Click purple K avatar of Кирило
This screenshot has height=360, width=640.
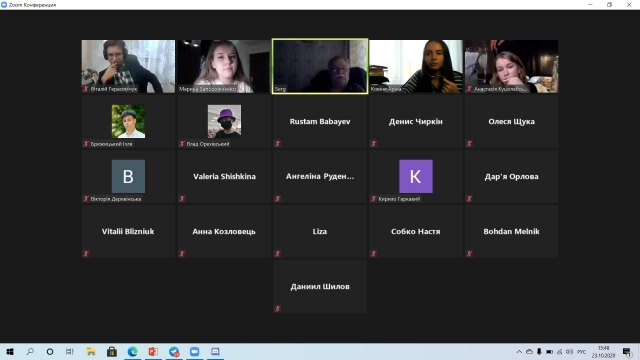(x=416, y=176)
